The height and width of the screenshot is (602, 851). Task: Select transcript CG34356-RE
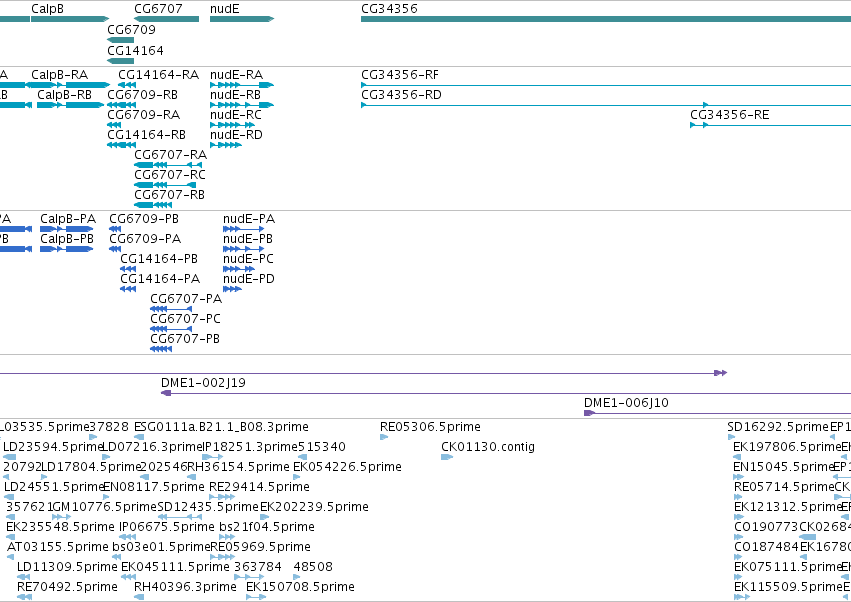[x=729, y=115]
